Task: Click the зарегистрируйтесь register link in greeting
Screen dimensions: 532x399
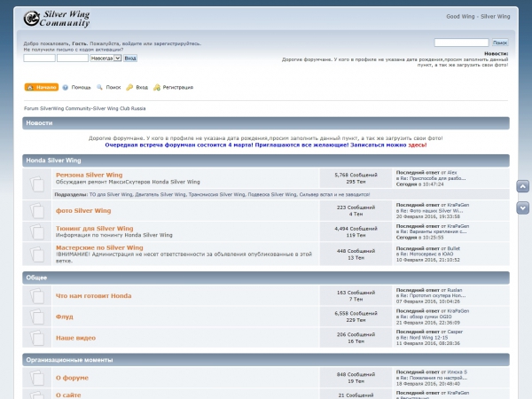Action: pos(176,43)
